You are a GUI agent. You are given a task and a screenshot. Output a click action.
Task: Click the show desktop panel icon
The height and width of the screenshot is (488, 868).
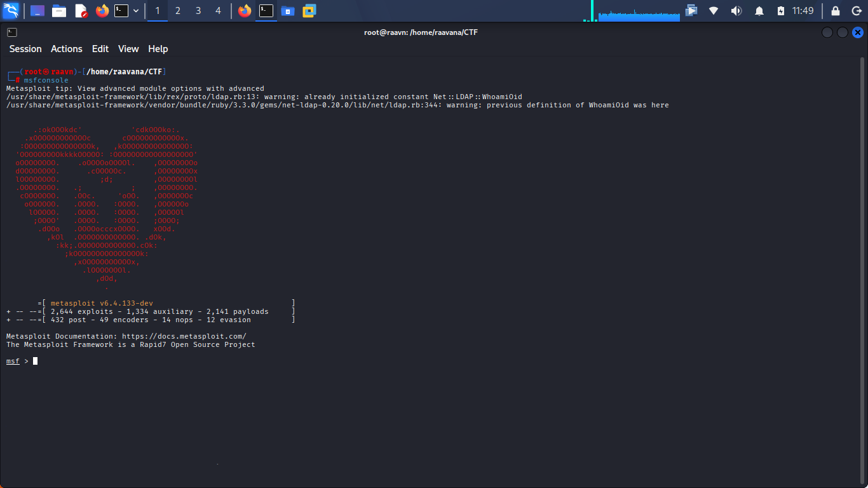coord(37,11)
